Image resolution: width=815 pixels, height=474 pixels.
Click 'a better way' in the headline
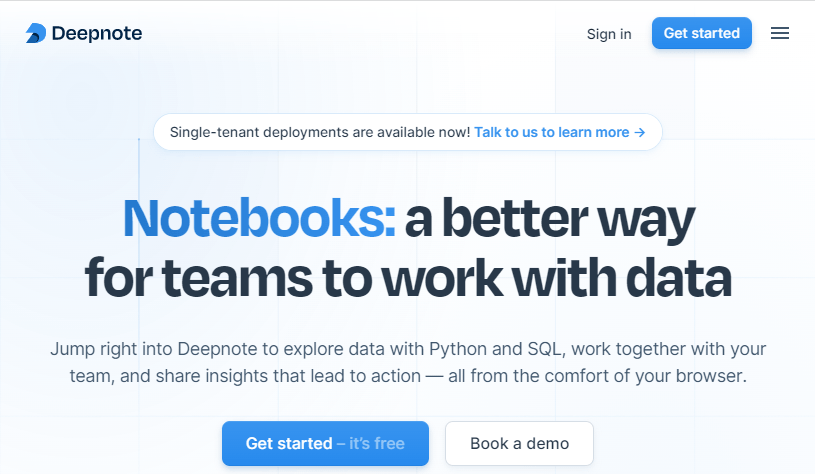[x=549, y=218]
